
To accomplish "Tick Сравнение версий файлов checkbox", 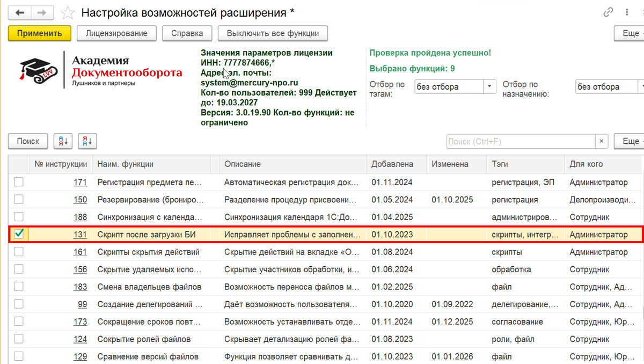I will 19,356.
